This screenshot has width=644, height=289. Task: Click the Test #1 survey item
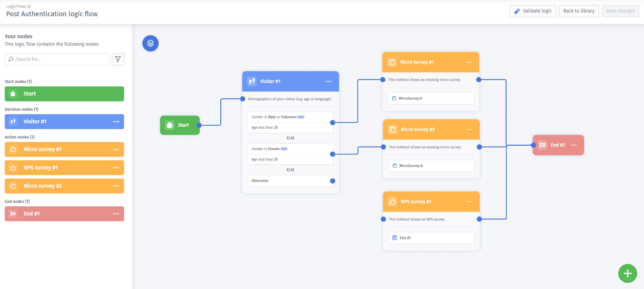(431, 238)
